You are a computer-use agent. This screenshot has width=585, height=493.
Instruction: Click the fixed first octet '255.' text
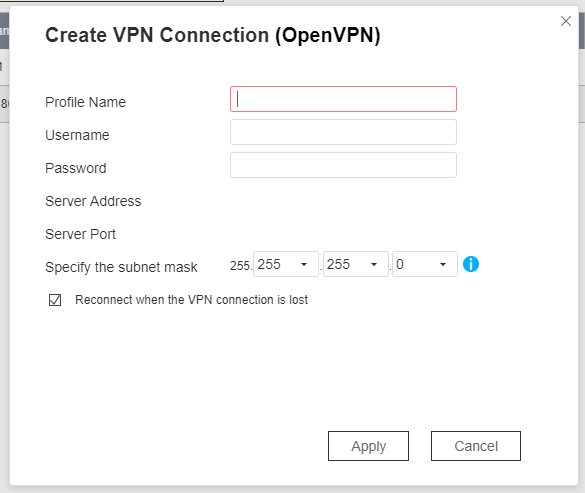pos(241,266)
